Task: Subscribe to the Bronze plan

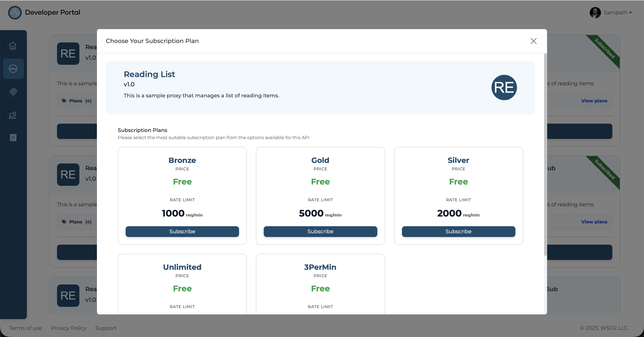Action: point(182,231)
